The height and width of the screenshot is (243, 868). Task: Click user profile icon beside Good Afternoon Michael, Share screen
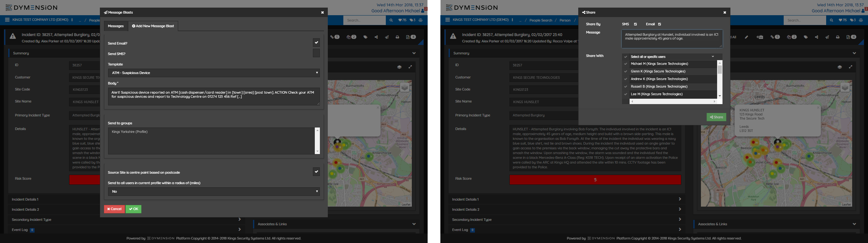click(x=863, y=11)
